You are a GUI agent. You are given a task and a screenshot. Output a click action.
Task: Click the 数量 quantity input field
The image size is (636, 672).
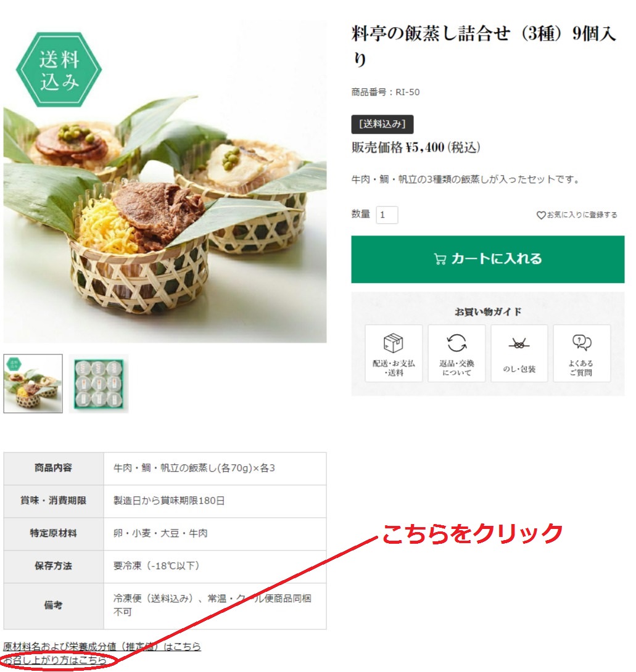click(x=387, y=215)
